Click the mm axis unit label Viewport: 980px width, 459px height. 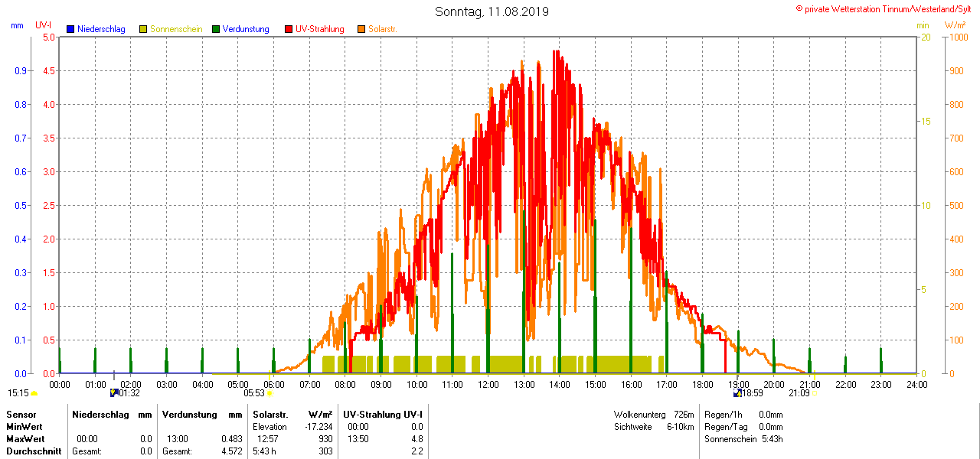pyautogui.click(x=17, y=25)
